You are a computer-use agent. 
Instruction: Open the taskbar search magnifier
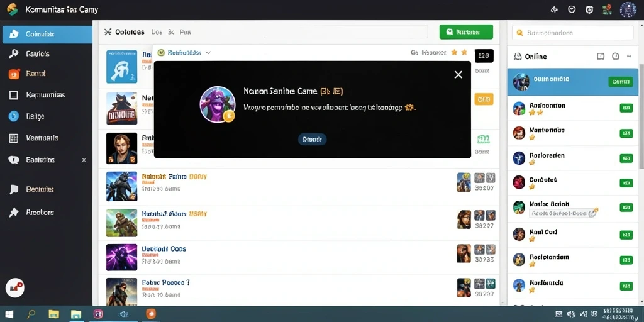[31, 314]
